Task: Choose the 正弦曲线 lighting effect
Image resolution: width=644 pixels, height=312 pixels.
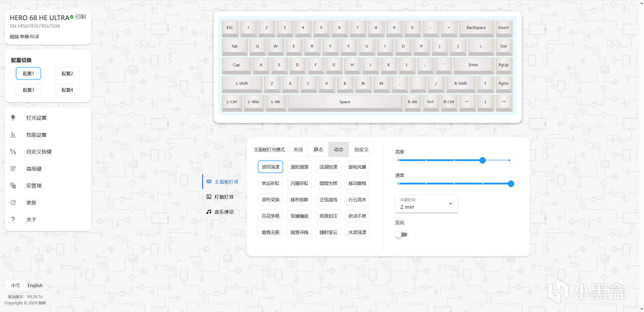Action: click(329, 199)
